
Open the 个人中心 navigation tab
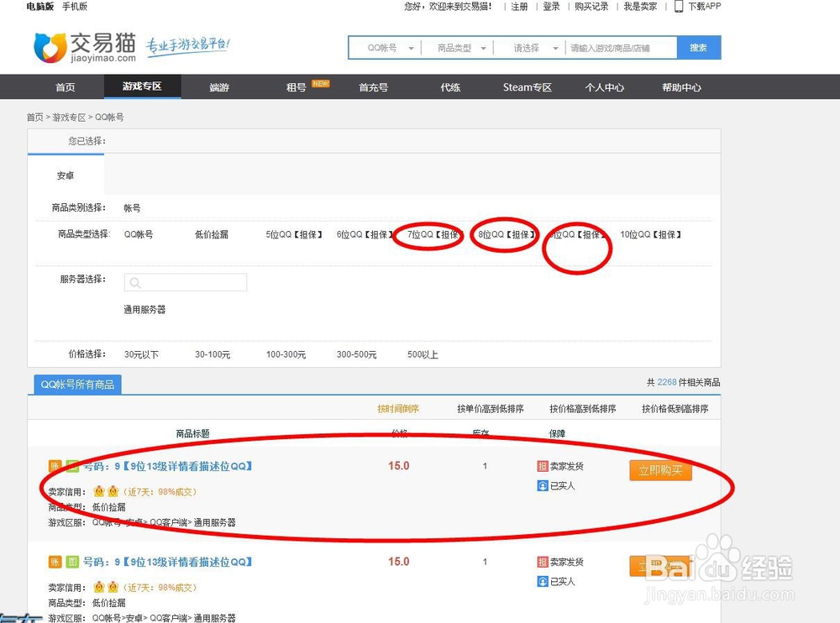[604, 86]
